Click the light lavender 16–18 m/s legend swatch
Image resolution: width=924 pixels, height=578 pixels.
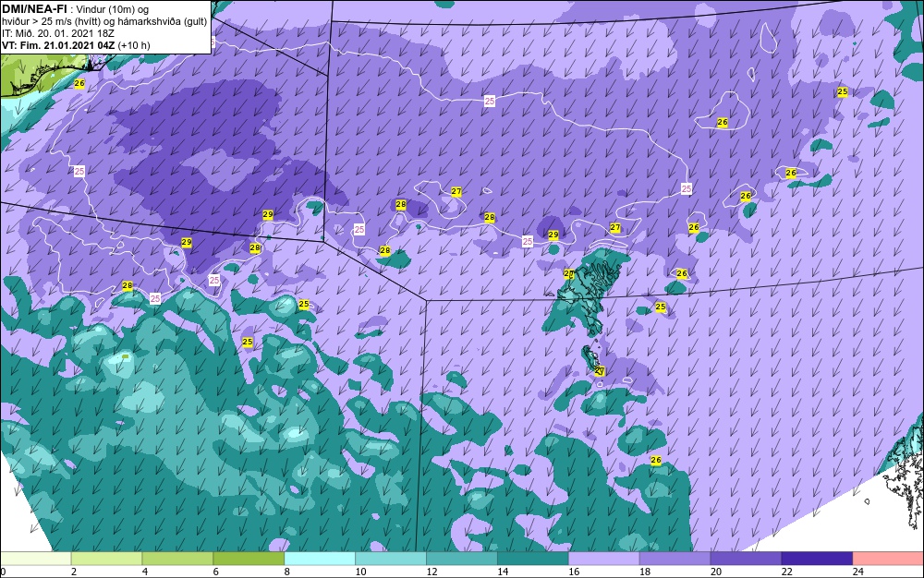[x=603, y=559]
